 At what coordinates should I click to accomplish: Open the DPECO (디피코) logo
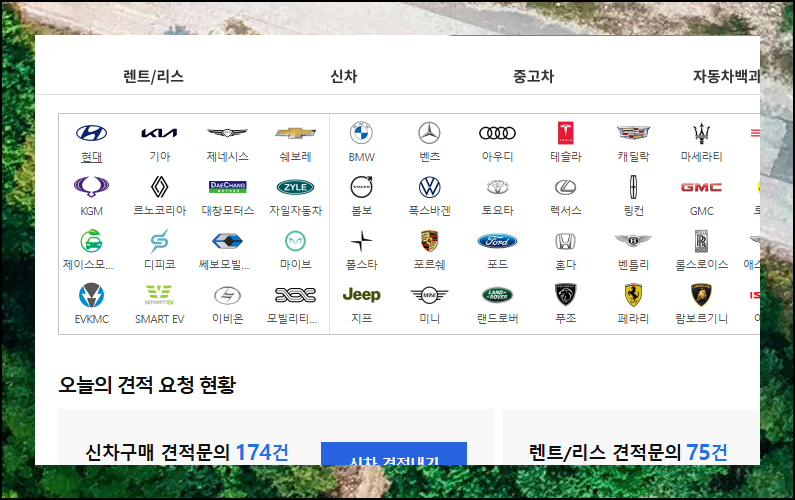pyautogui.click(x=159, y=241)
